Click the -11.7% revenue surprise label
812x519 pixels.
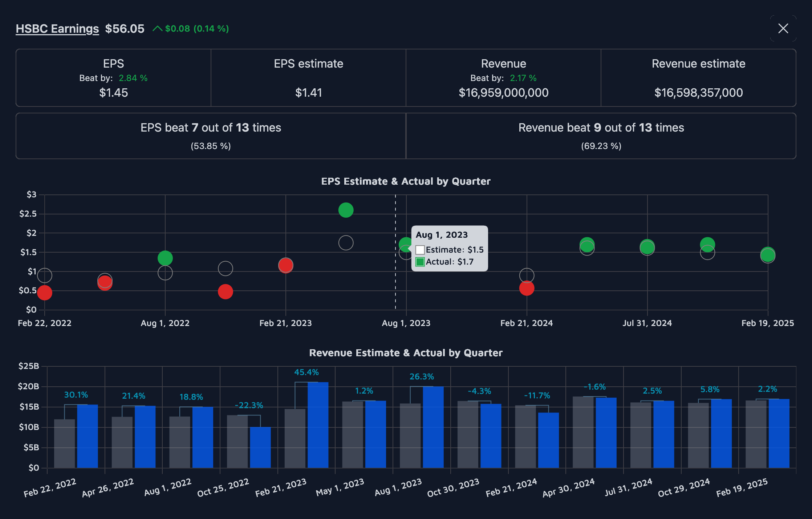[537, 395]
